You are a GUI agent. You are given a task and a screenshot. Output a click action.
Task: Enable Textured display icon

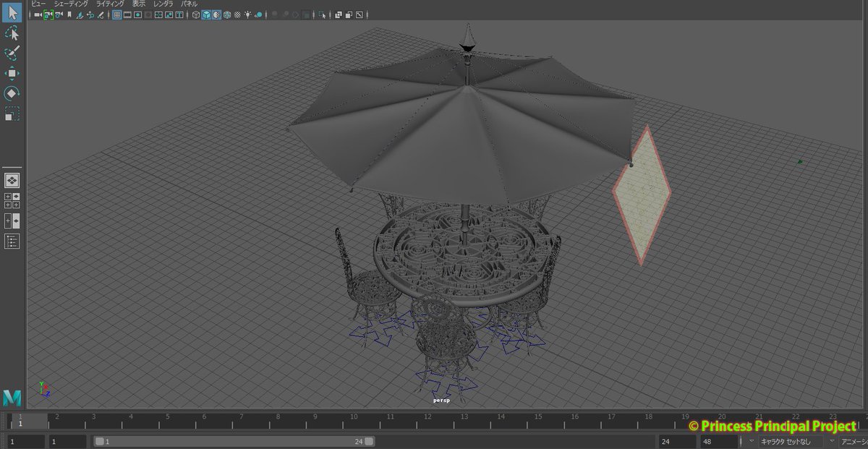[237, 14]
